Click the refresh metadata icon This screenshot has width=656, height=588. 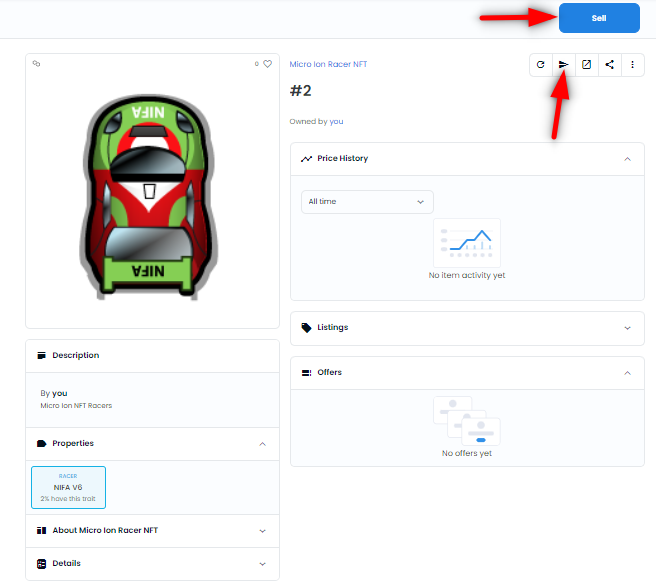point(541,65)
